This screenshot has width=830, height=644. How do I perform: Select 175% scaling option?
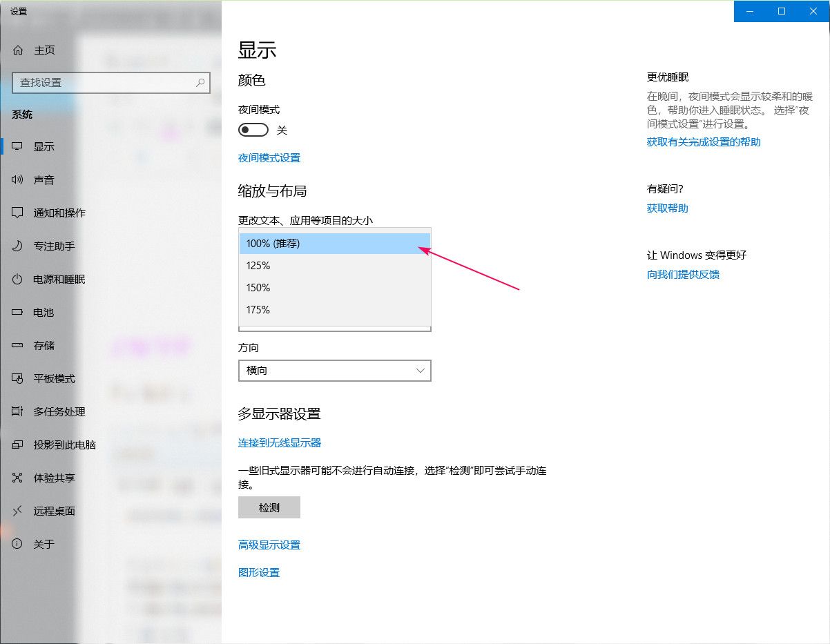point(335,310)
